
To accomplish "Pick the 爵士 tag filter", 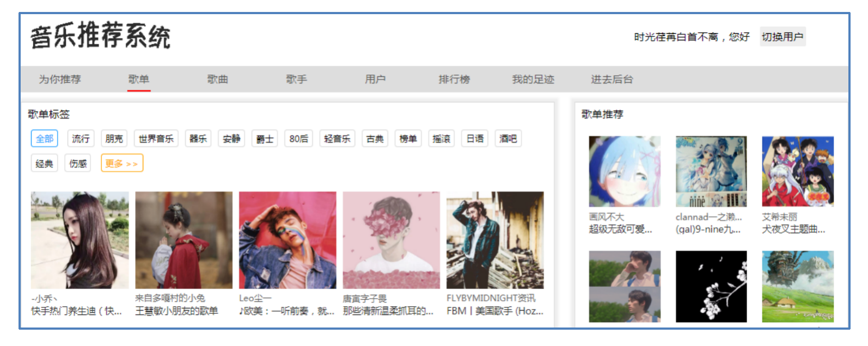I will [265, 139].
